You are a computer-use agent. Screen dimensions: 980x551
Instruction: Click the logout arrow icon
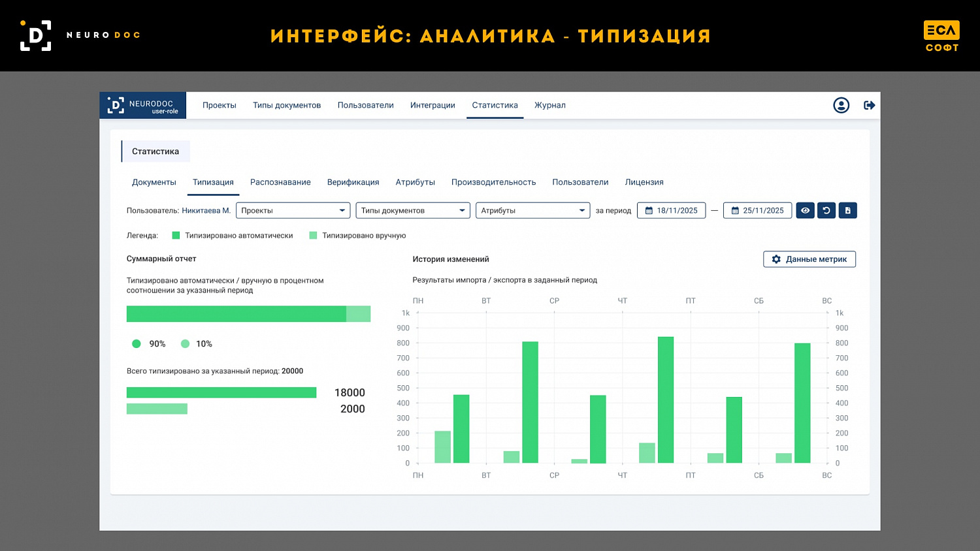pos(869,105)
